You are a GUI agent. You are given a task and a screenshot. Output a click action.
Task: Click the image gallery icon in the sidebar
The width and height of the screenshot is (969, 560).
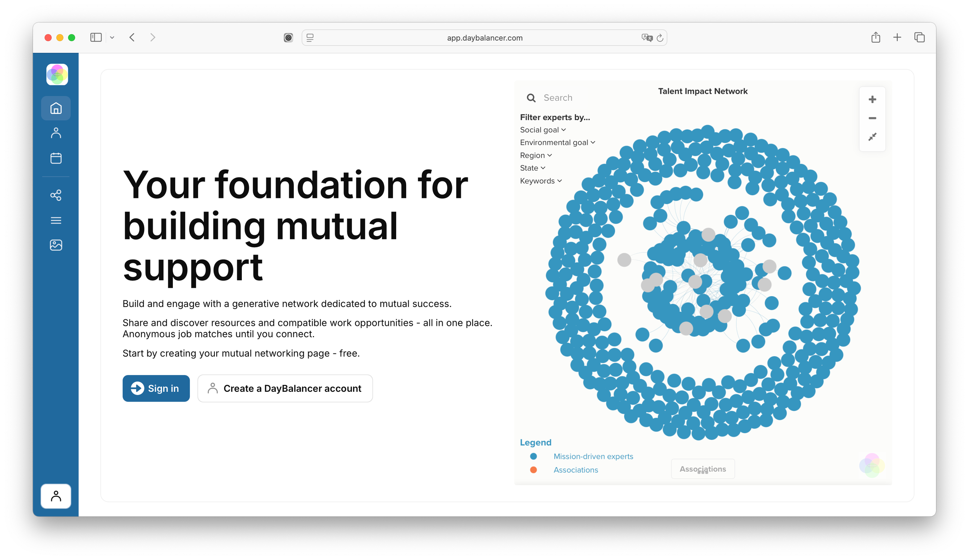pyautogui.click(x=56, y=245)
